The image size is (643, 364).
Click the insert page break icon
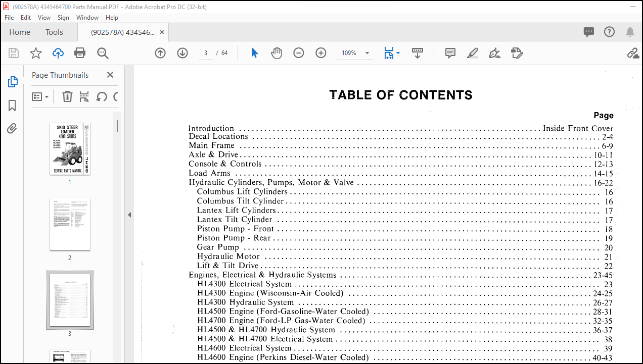(x=84, y=96)
